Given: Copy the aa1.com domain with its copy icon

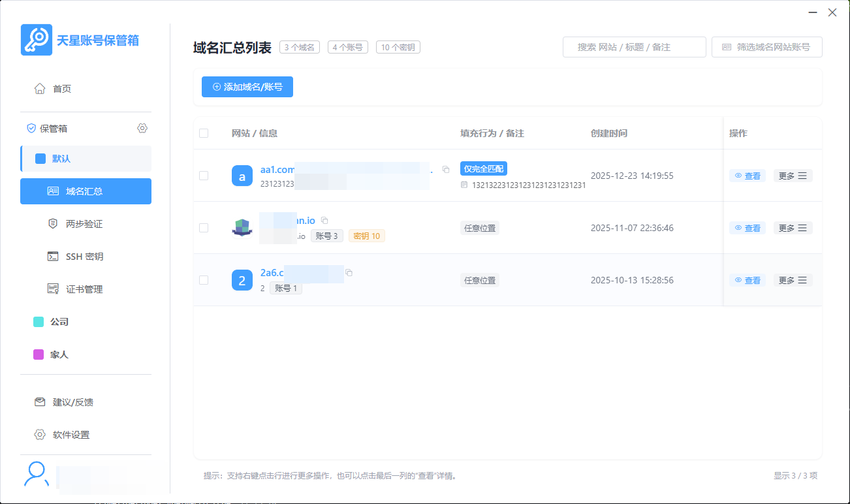Looking at the screenshot, I should click(x=446, y=168).
